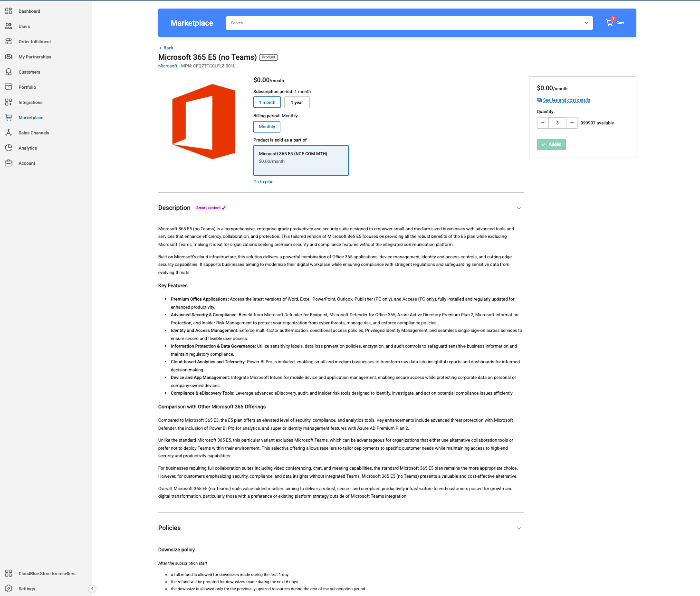This screenshot has height=596, width=700.
Task: Click the Back link
Action: 166,48
